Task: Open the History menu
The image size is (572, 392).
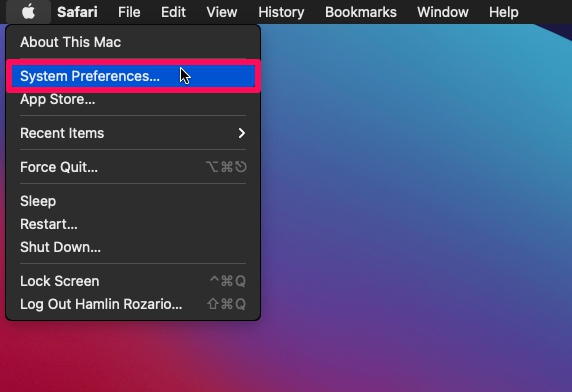Action: coord(281,12)
